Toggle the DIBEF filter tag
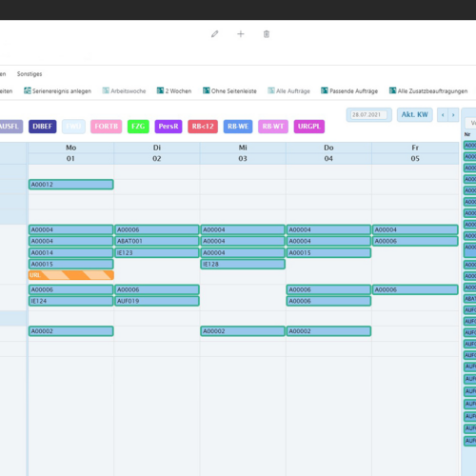 [x=43, y=127]
